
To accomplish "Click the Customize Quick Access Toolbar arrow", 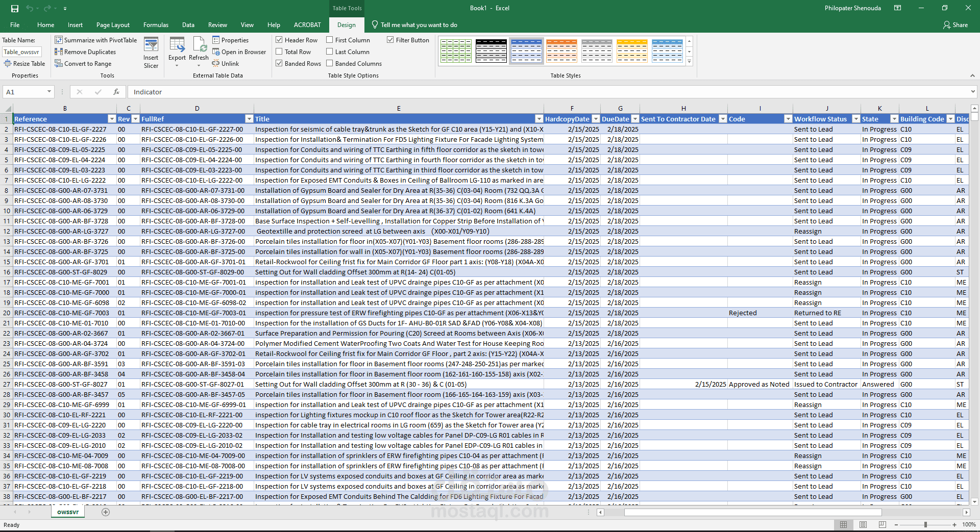I will [65, 8].
